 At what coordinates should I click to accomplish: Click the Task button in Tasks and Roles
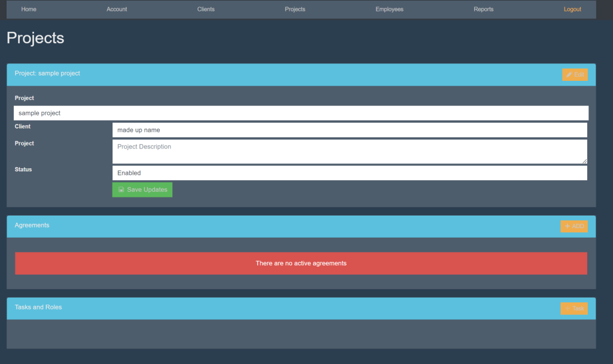(x=573, y=308)
